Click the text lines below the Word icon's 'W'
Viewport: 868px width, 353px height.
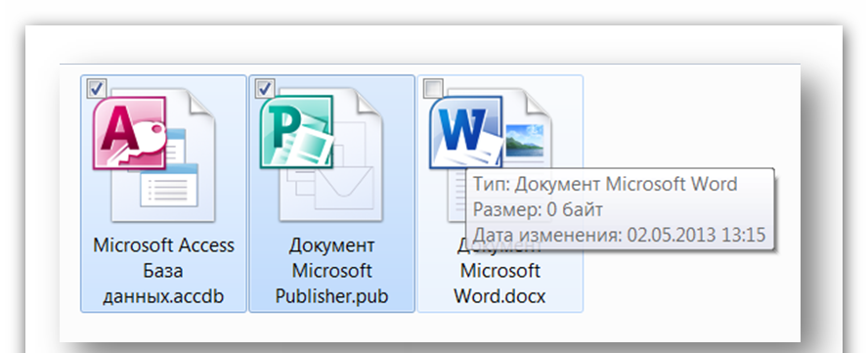pos(456,194)
